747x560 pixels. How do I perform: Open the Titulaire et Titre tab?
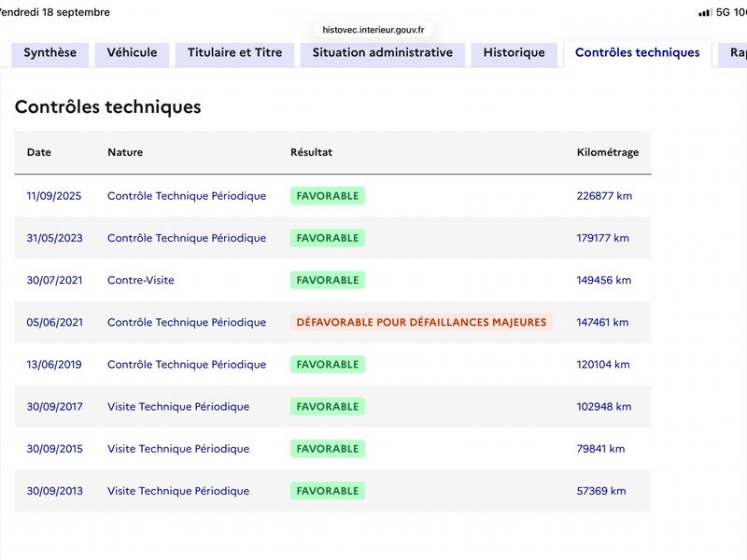click(x=235, y=53)
